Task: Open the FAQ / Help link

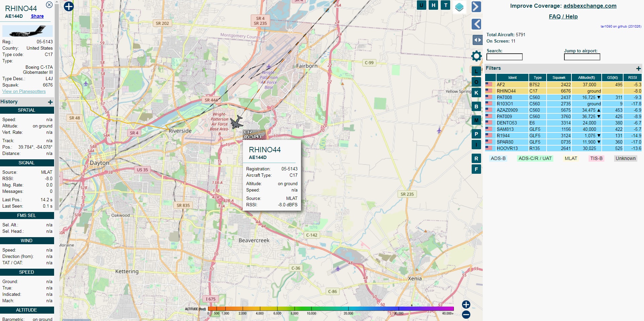Action: click(x=563, y=16)
